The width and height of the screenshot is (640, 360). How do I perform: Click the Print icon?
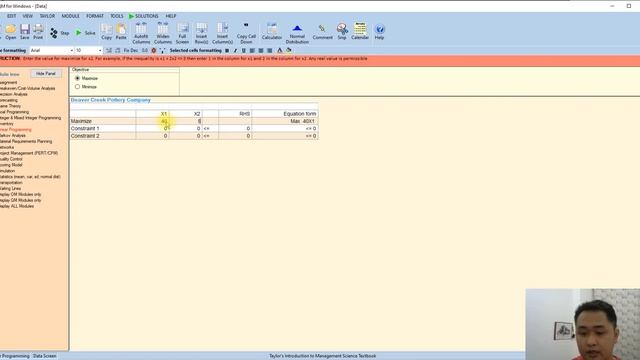38,32
